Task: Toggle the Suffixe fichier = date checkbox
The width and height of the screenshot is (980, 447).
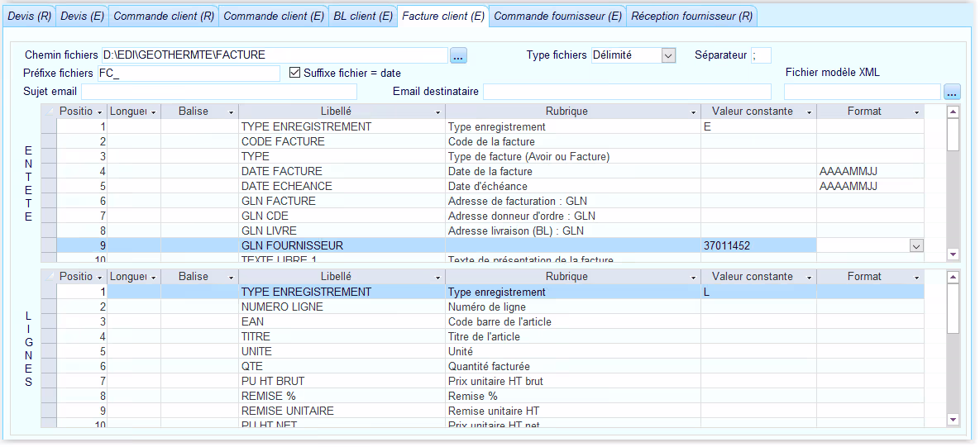Action: tap(295, 73)
